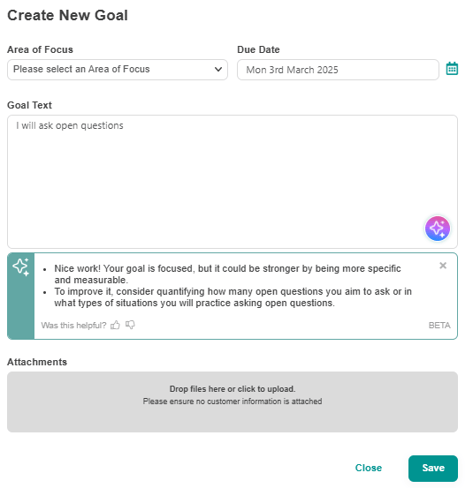The height and width of the screenshot is (488, 473).
Task: Click the Close link at the bottom
Action: pyautogui.click(x=368, y=468)
